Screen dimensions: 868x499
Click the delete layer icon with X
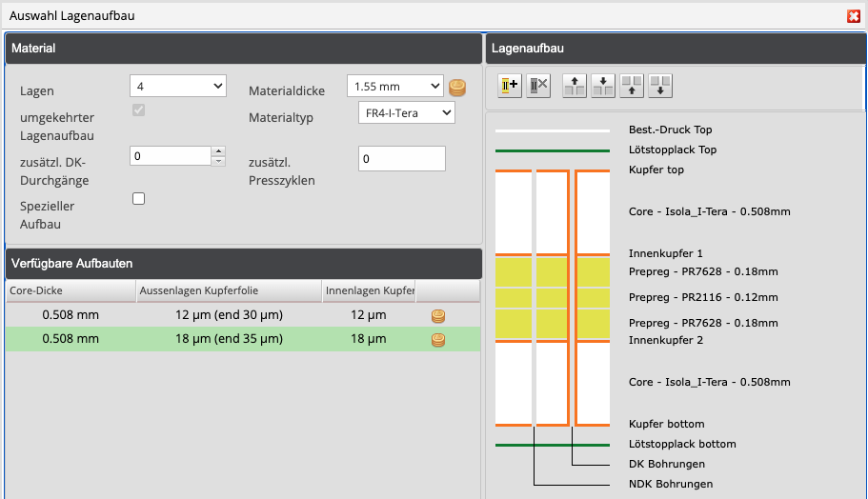[538, 86]
